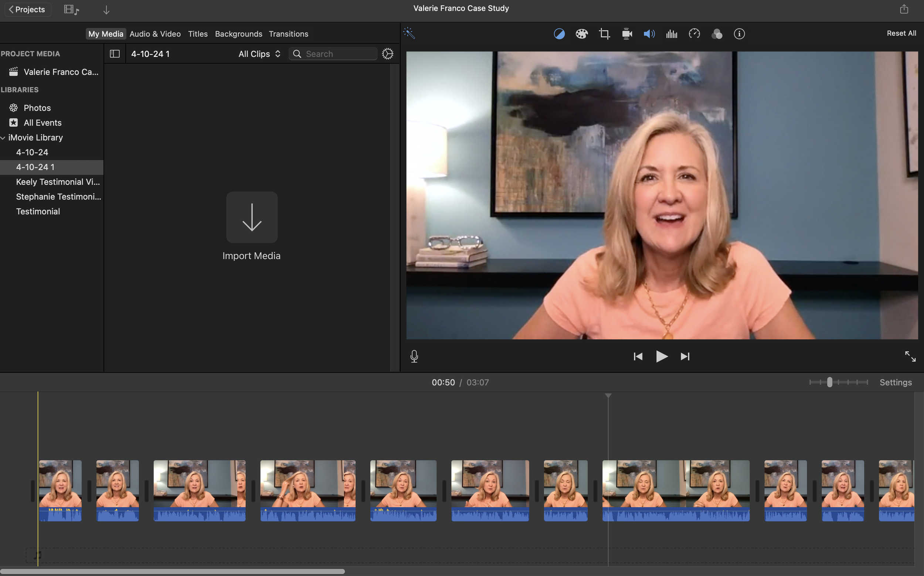Adjust the timeline zoom slider

coord(829,382)
